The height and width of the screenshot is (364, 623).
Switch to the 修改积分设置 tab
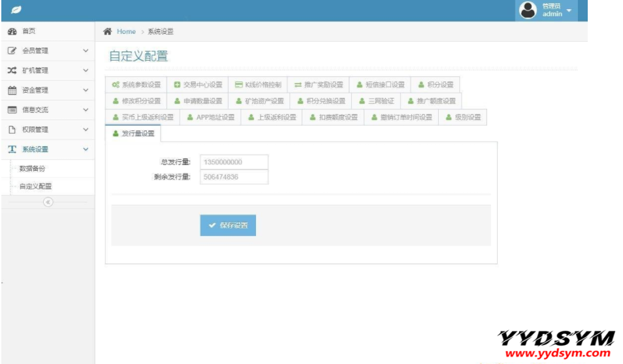tap(136, 101)
